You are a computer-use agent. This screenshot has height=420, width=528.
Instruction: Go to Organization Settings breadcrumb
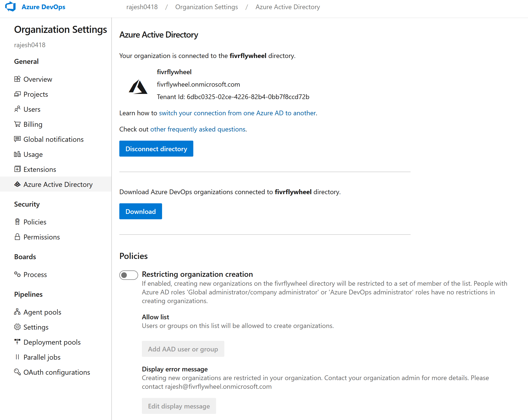pos(206,7)
